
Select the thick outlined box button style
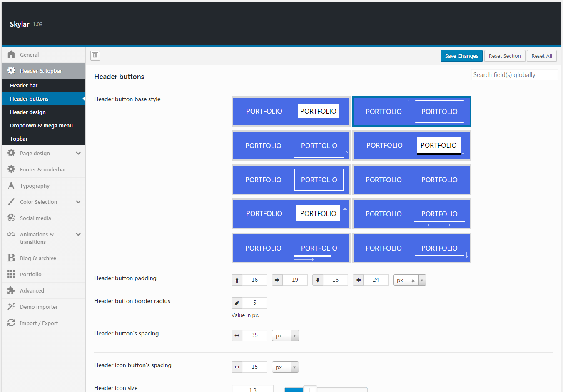[x=291, y=180]
